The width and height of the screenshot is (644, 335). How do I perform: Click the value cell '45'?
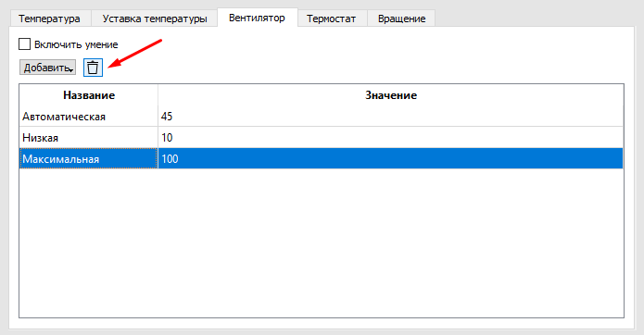391,117
